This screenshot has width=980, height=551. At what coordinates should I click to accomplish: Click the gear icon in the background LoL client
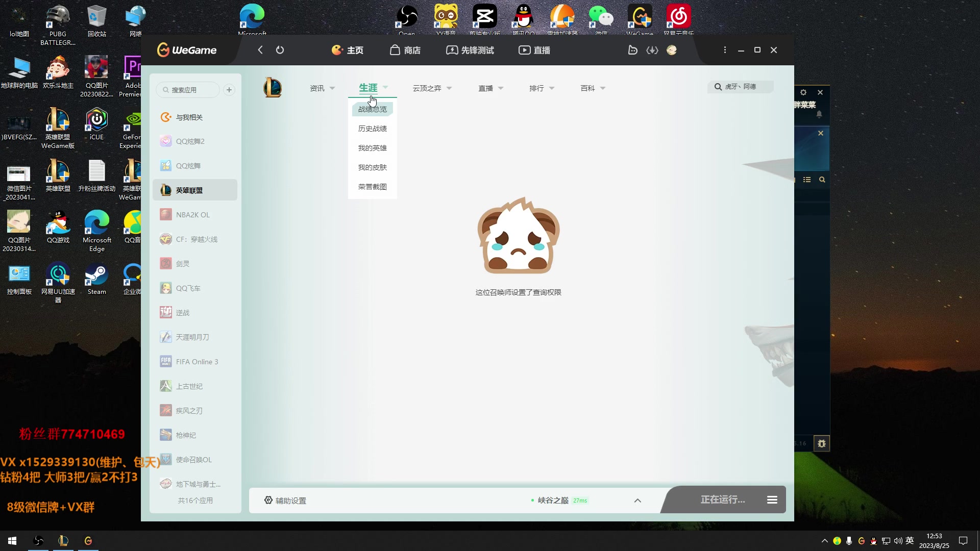[x=803, y=92]
